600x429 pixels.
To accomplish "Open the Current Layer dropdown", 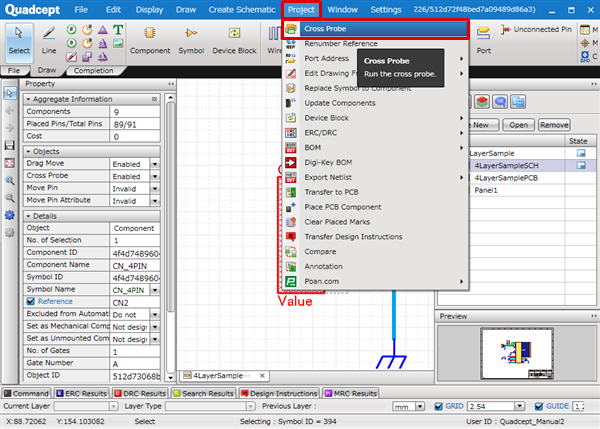I will point(114,406).
